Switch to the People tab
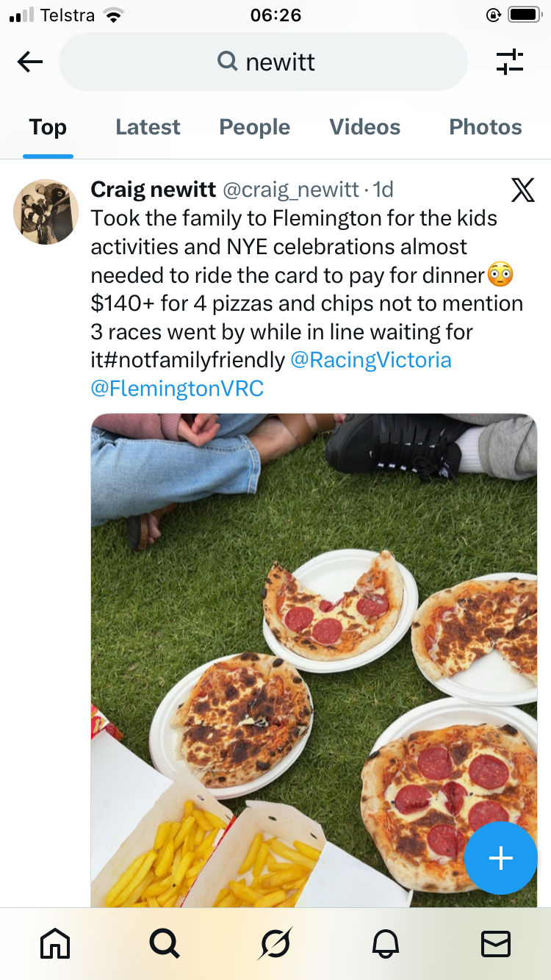This screenshot has width=551, height=980. tap(254, 127)
